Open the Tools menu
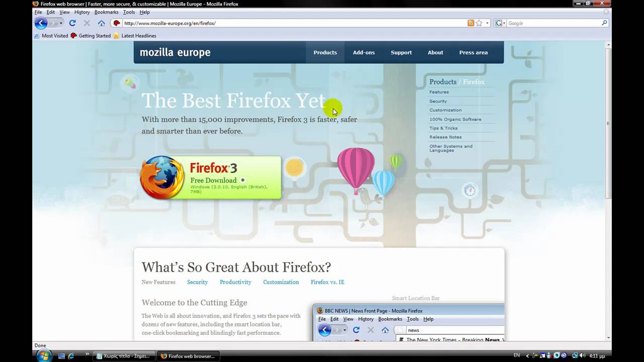Screen dimensions: 644x362 pos(129,12)
